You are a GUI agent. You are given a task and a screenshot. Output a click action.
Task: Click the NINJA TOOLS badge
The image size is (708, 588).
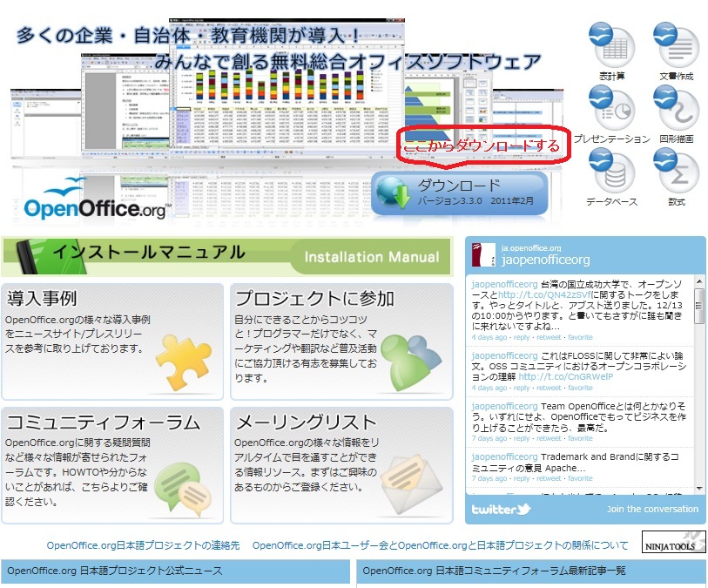(x=674, y=542)
